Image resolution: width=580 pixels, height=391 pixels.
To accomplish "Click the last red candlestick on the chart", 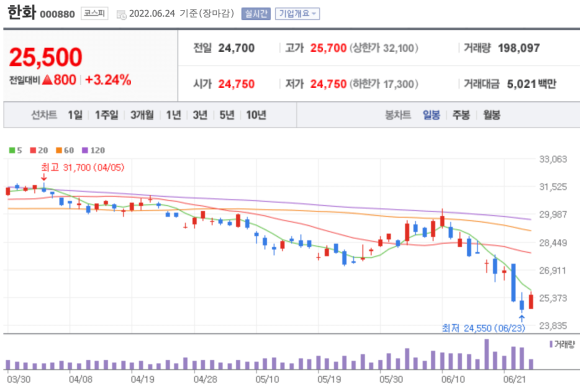I will point(531,301).
